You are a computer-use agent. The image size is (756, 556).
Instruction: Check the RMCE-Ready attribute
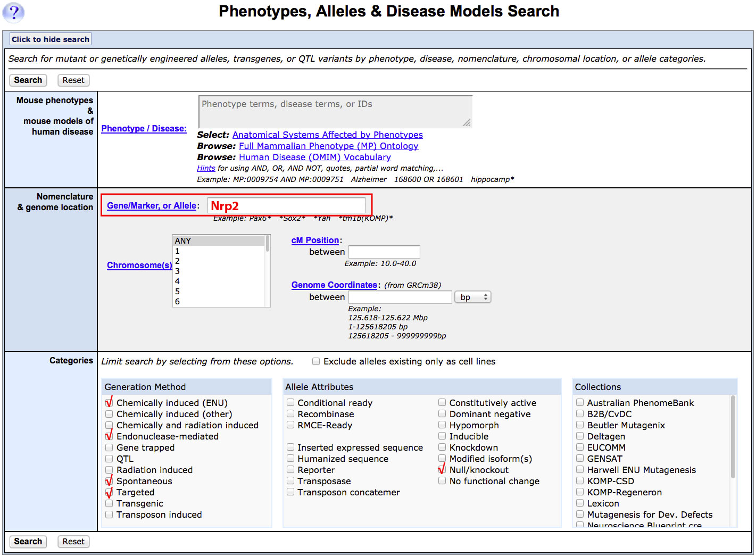pyautogui.click(x=290, y=425)
